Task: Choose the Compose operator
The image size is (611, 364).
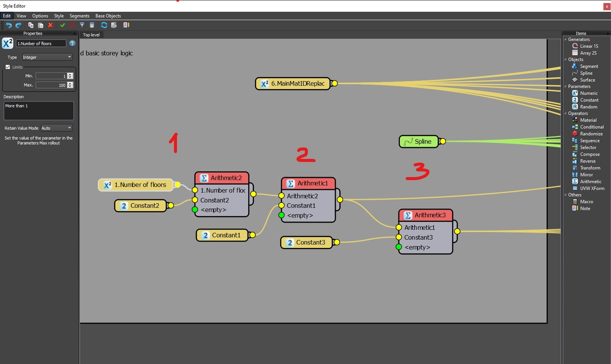Action: point(586,155)
